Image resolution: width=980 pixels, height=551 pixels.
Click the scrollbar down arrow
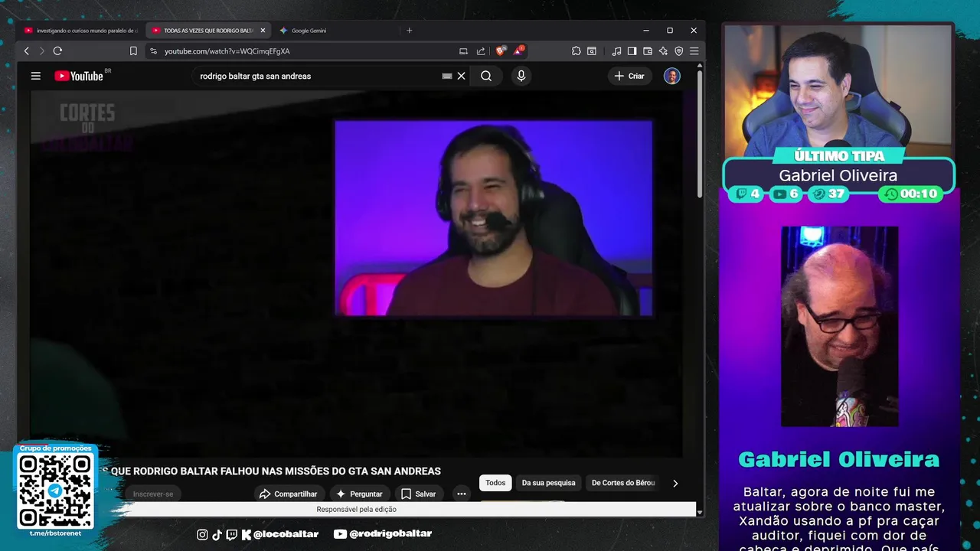pyautogui.click(x=700, y=512)
